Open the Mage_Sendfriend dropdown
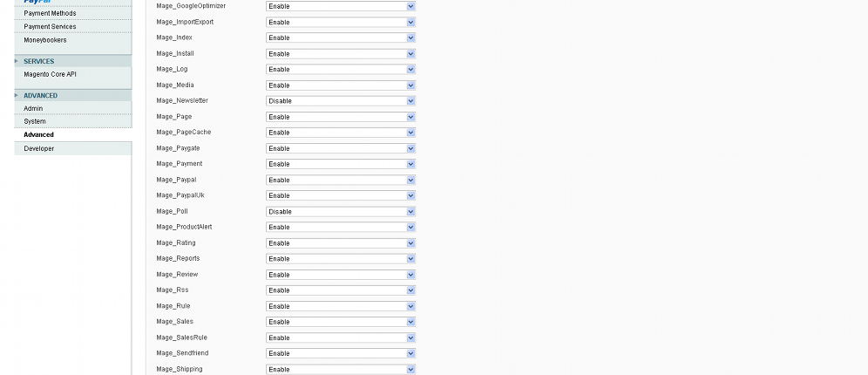This screenshot has width=868, height=375. 341,353
